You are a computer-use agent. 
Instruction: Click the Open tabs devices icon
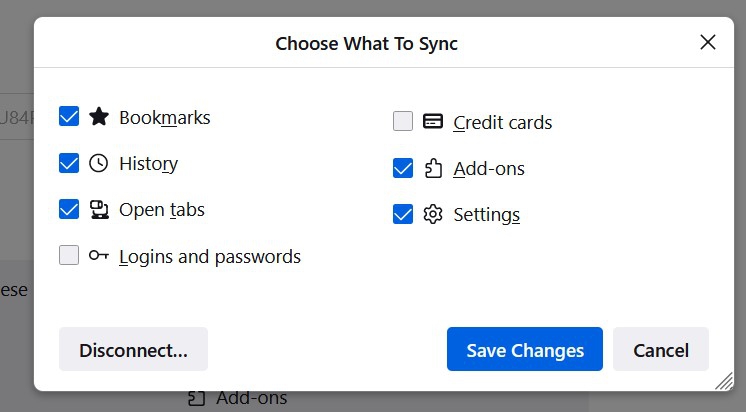point(99,209)
